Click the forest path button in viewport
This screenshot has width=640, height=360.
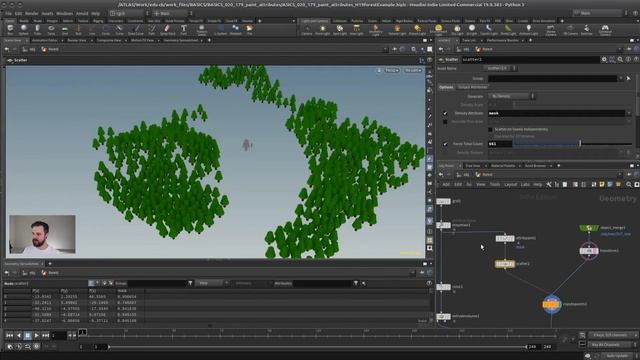[x=50, y=49]
